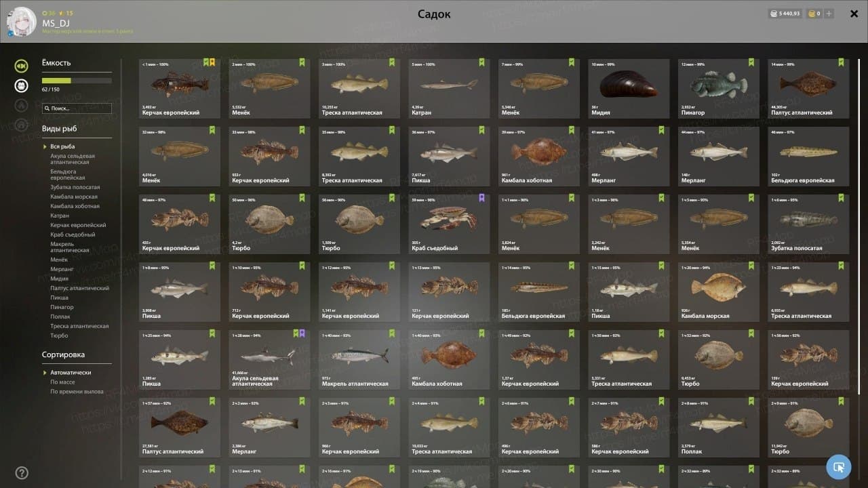This screenshot has width=868, height=488.
Task: Filter by Пинагор in the species list
Action: pos(62,307)
